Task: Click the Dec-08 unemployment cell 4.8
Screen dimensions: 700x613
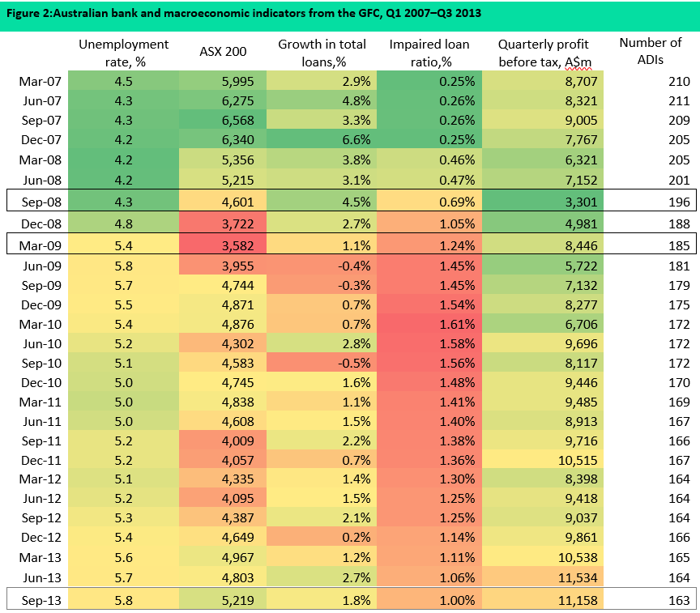Action: [123, 223]
